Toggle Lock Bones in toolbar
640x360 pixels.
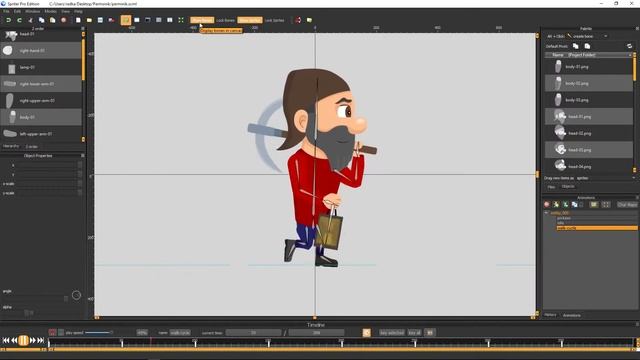click(x=225, y=20)
